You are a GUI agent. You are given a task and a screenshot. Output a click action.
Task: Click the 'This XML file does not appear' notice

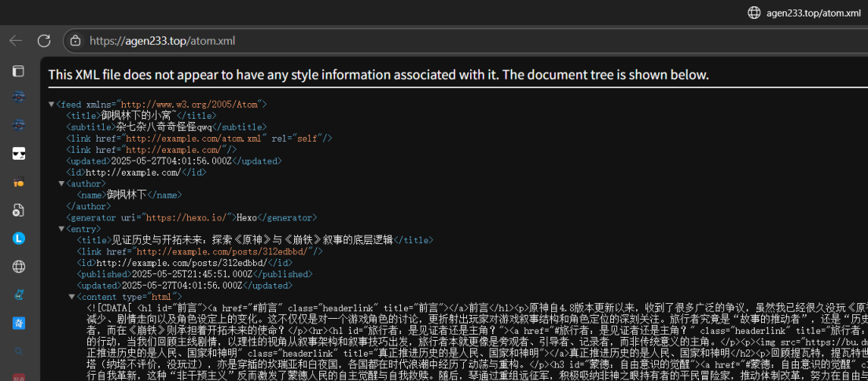(378, 75)
